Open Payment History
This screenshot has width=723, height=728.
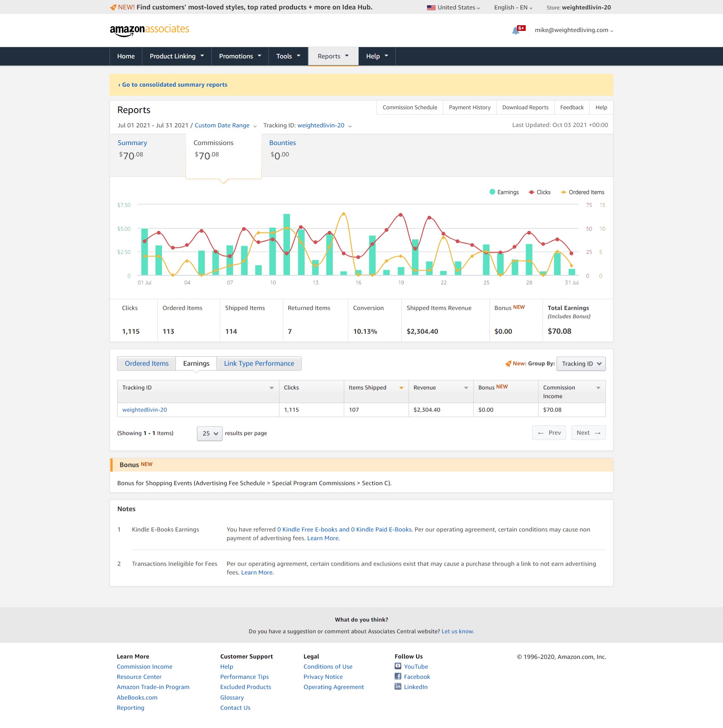470,108
